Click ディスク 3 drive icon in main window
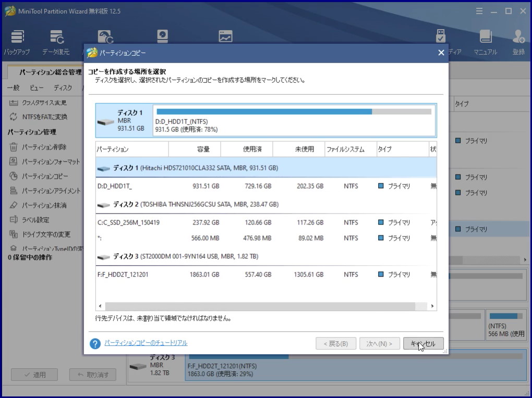This screenshot has width=532, height=398. [x=138, y=366]
